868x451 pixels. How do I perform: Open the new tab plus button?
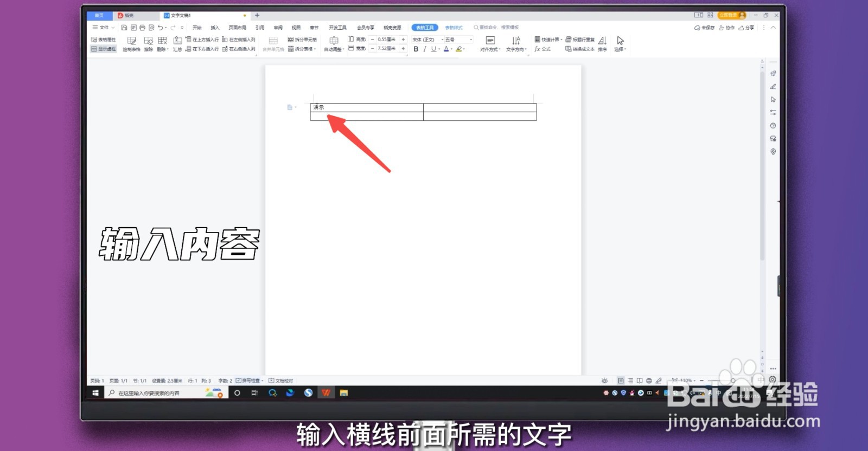coord(257,15)
